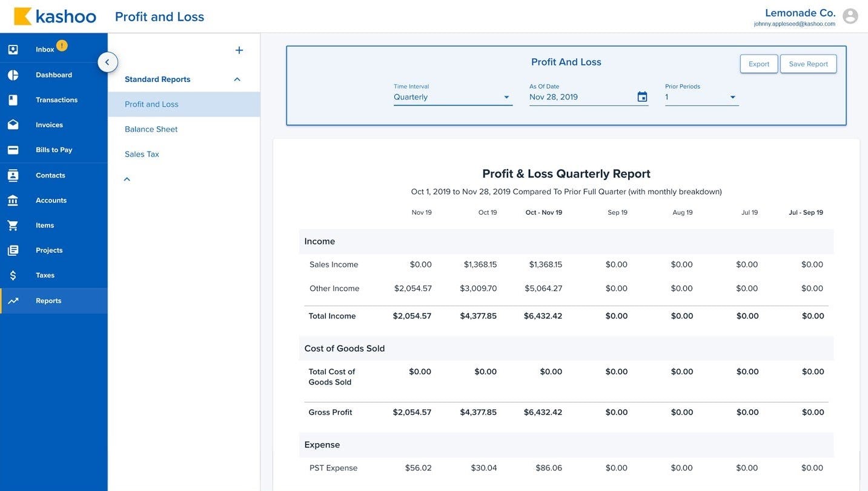
Task: Click the user profile avatar icon
Action: (x=850, y=16)
